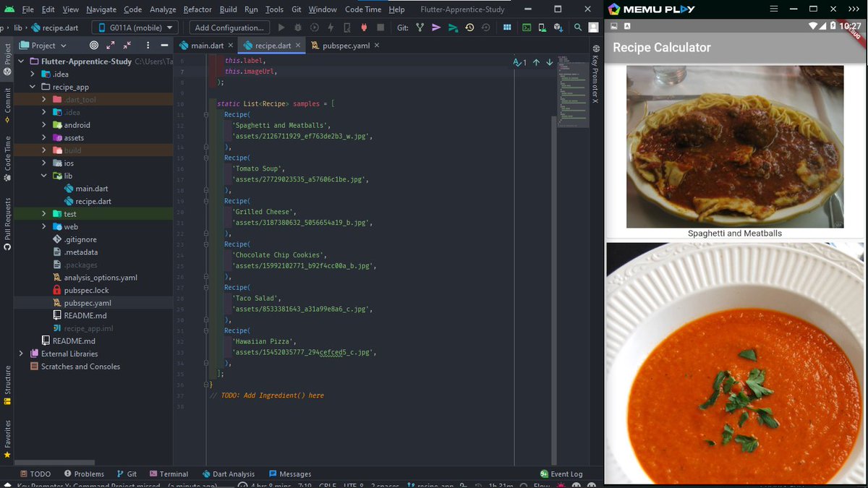Viewport: 868px width, 488px height.
Task: Open the Tools menu
Action: point(274,9)
